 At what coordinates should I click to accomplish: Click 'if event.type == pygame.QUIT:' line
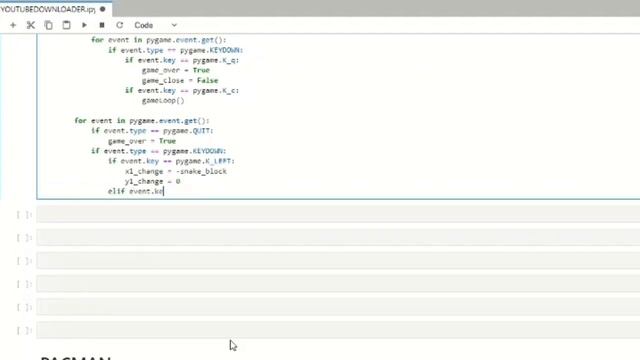[x=152, y=131]
